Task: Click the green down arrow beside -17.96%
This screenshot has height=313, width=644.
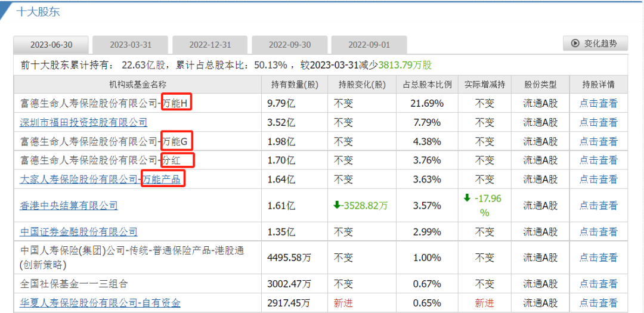Action: coord(466,198)
